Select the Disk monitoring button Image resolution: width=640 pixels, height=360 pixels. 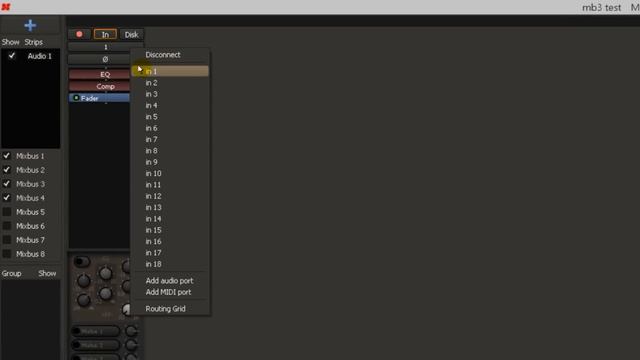(x=131, y=35)
